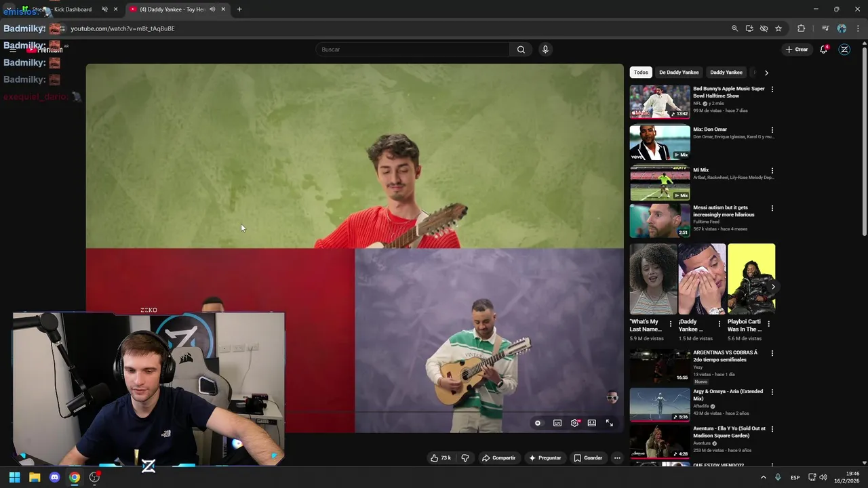Viewport: 868px width, 488px height.
Task: Switch player to theater mode
Action: click(592, 423)
